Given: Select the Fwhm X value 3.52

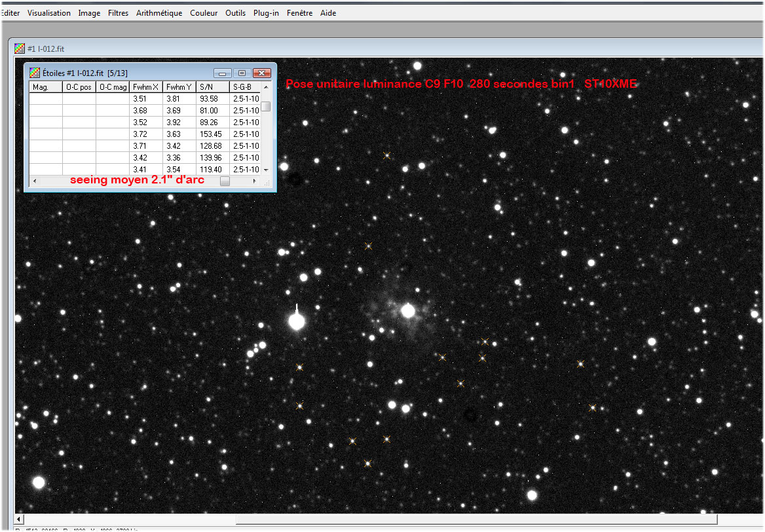Looking at the screenshot, I should (x=140, y=122).
